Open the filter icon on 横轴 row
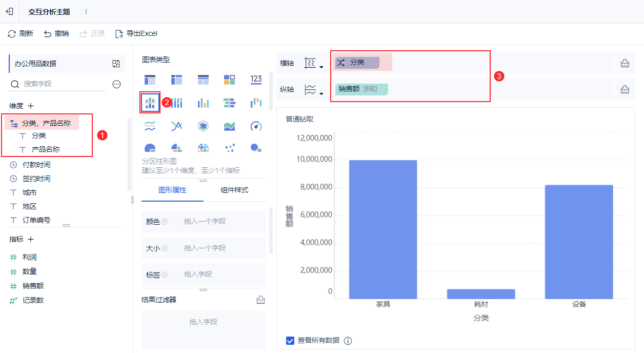 click(x=625, y=63)
